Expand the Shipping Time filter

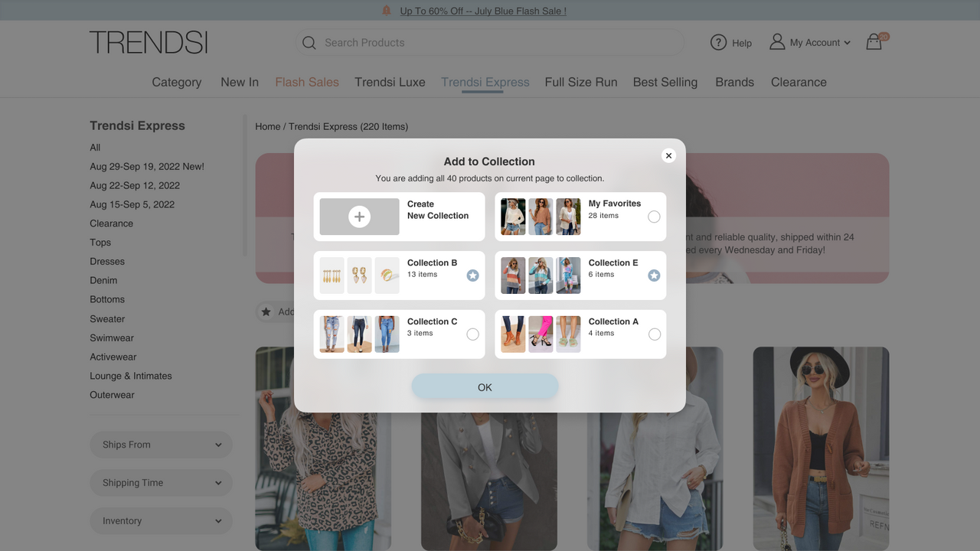161,483
